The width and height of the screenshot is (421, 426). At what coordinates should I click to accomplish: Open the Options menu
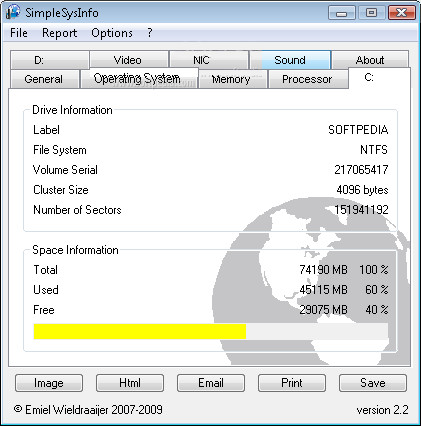pyautogui.click(x=112, y=33)
